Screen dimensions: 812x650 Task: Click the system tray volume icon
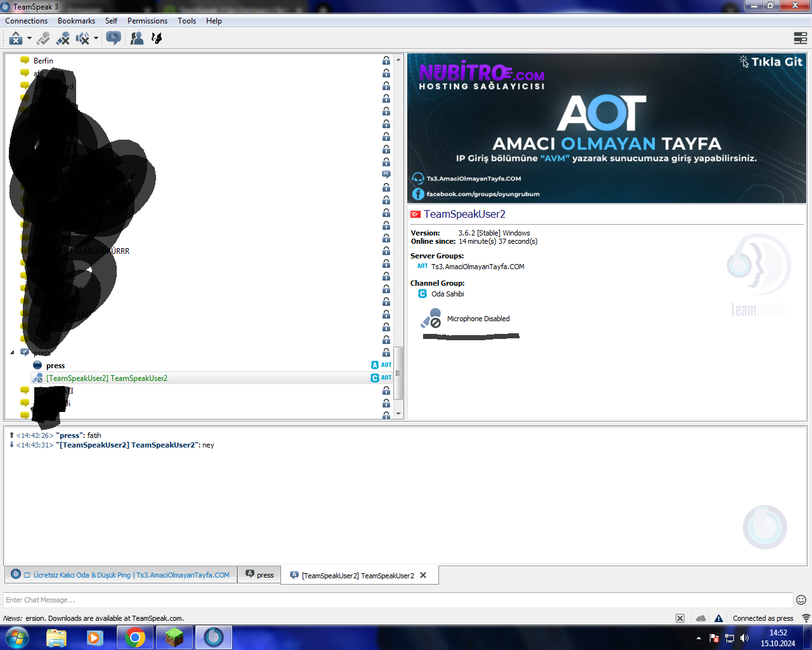click(745, 638)
